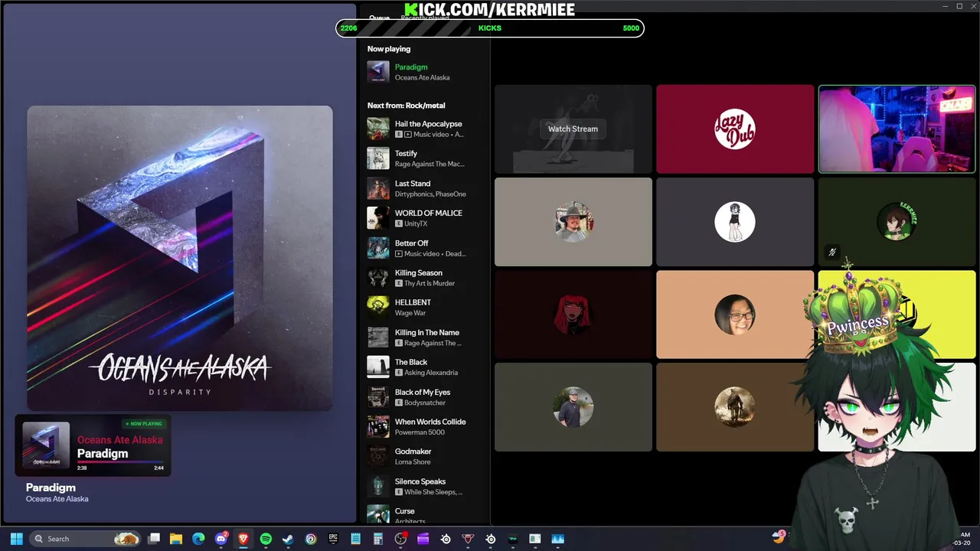Click Watch Stream button
The height and width of the screenshot is (551, 980).
pos(573,129)
